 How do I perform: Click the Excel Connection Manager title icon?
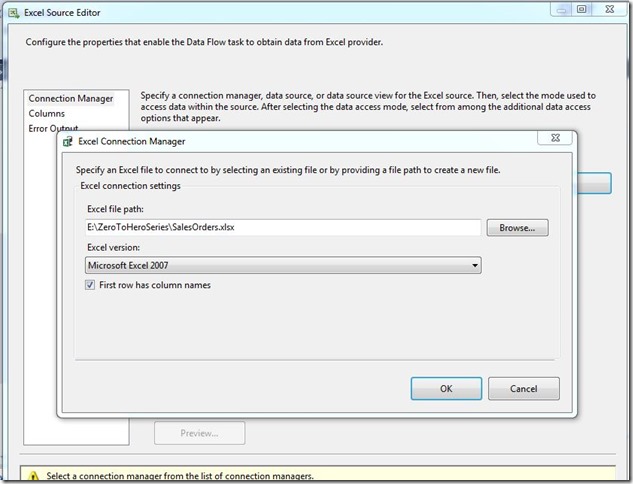point(68,142)
